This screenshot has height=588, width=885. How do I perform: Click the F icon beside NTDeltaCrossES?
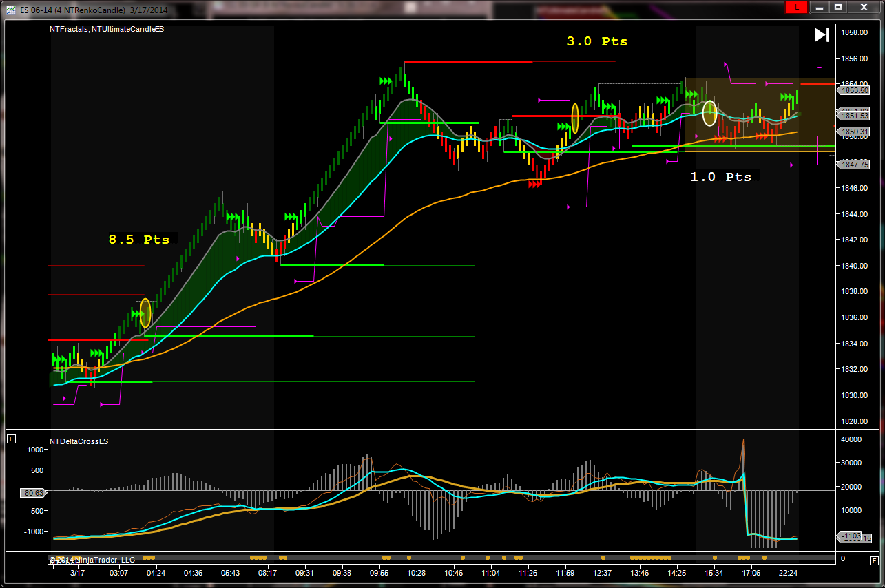[11, 439]
